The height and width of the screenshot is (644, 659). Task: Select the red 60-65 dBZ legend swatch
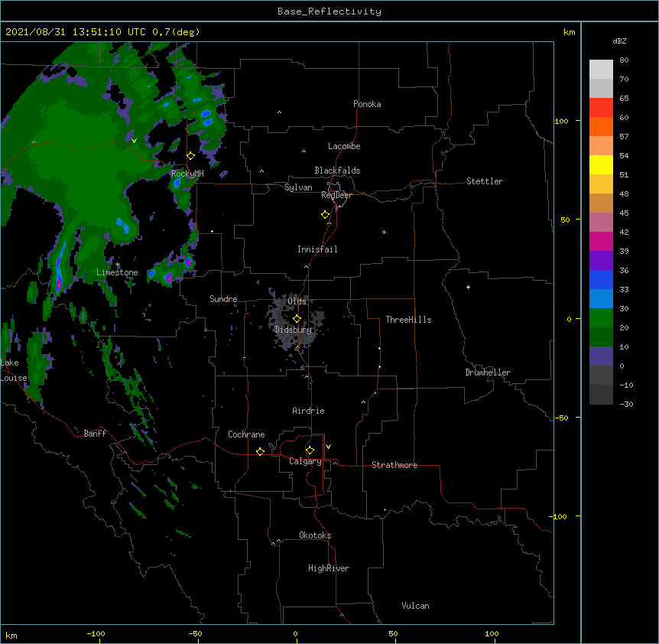tap(601, 108)
